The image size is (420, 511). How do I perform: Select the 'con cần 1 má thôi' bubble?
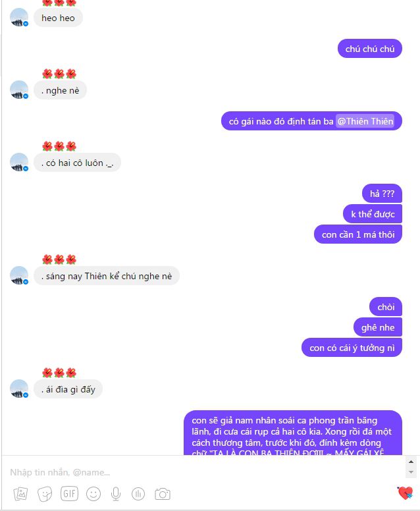[358, 234]
